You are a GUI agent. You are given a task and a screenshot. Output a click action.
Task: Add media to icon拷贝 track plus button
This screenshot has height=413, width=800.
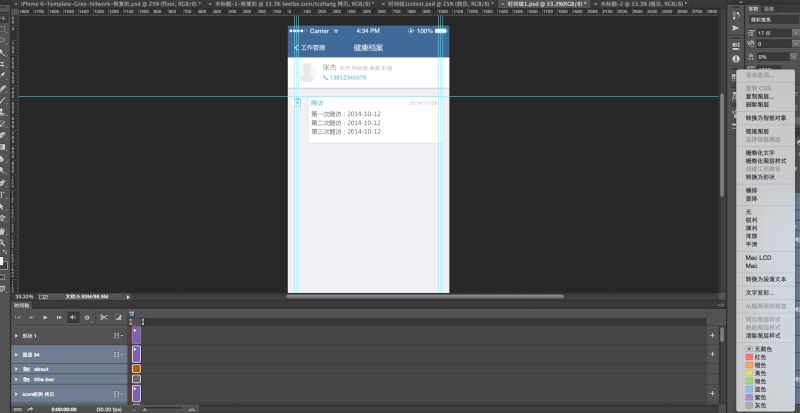(712, 394)
